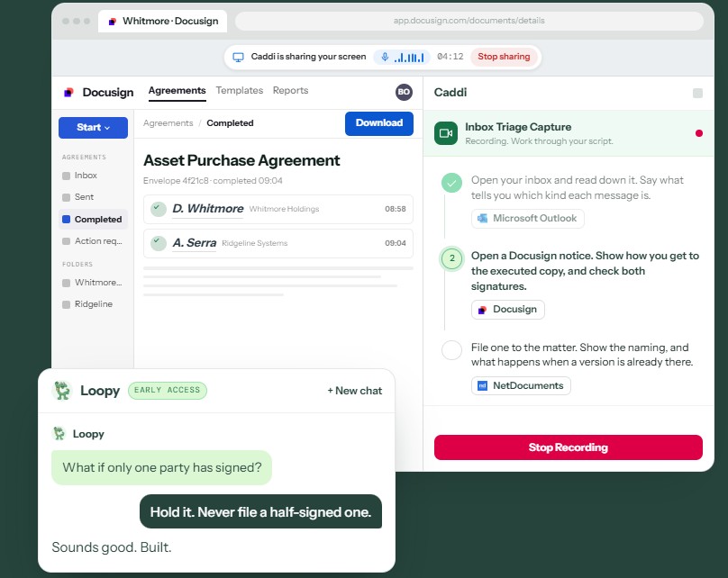
Task: Click Ridgeline Systems company label
Action: pos(254,243)
